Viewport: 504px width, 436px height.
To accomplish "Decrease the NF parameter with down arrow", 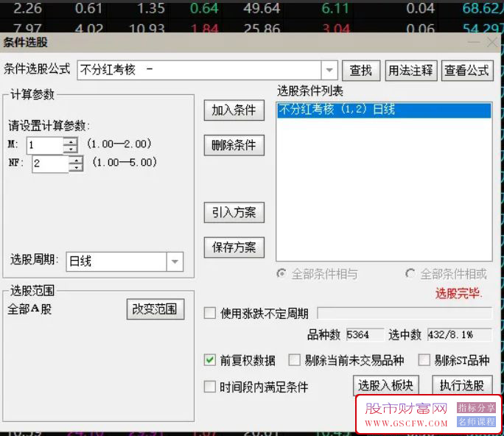I will click(76, 167).
